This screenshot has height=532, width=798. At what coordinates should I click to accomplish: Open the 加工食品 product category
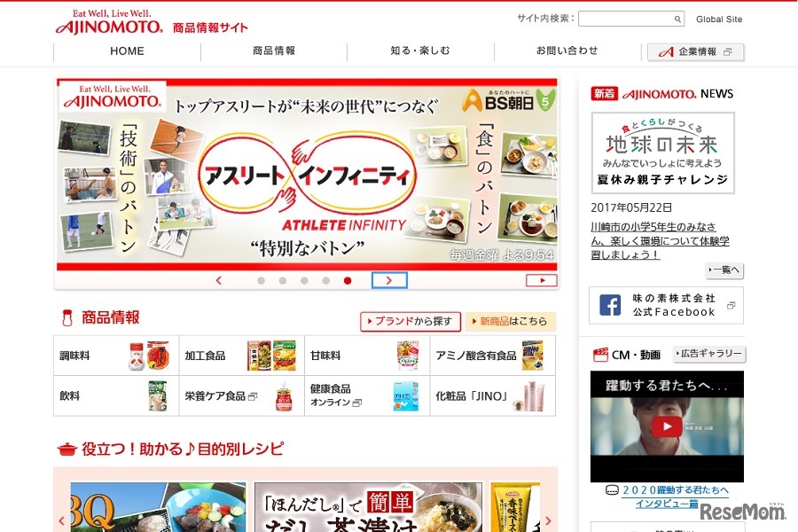pyautogui.click(x=242, y=356)
